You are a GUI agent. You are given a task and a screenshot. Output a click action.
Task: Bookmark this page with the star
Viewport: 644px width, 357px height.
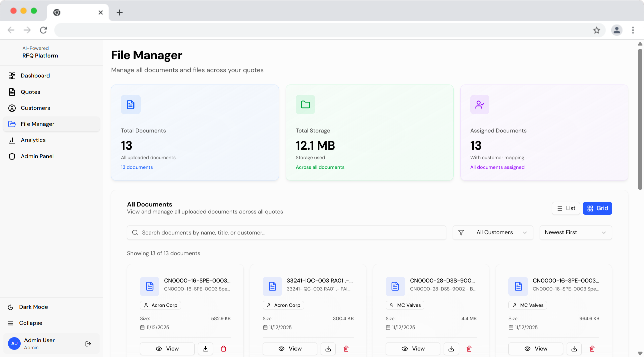coord(597,30)
